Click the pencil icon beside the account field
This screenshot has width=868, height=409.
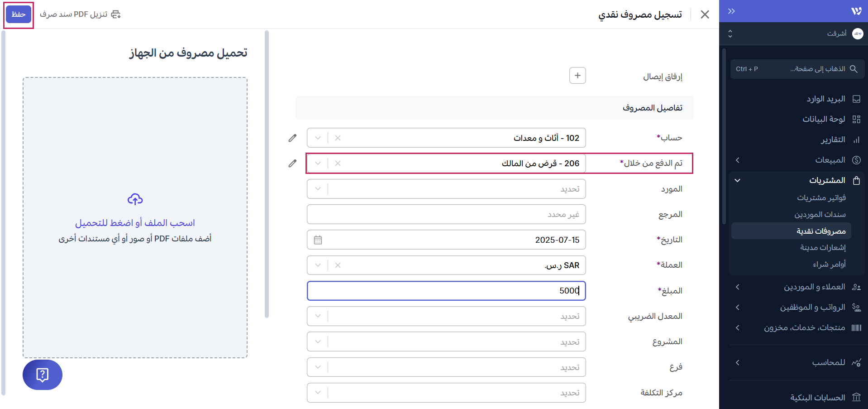[x=292, y=138]
